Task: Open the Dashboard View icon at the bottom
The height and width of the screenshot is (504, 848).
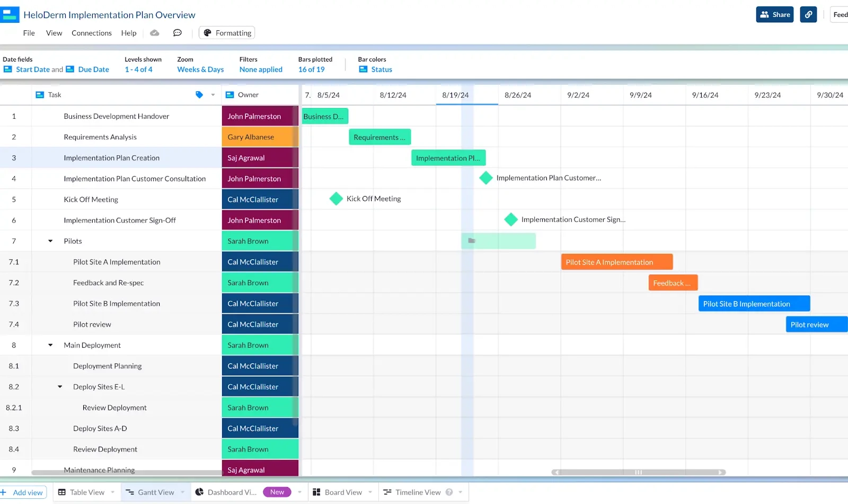Action: (x=198, y=492)
